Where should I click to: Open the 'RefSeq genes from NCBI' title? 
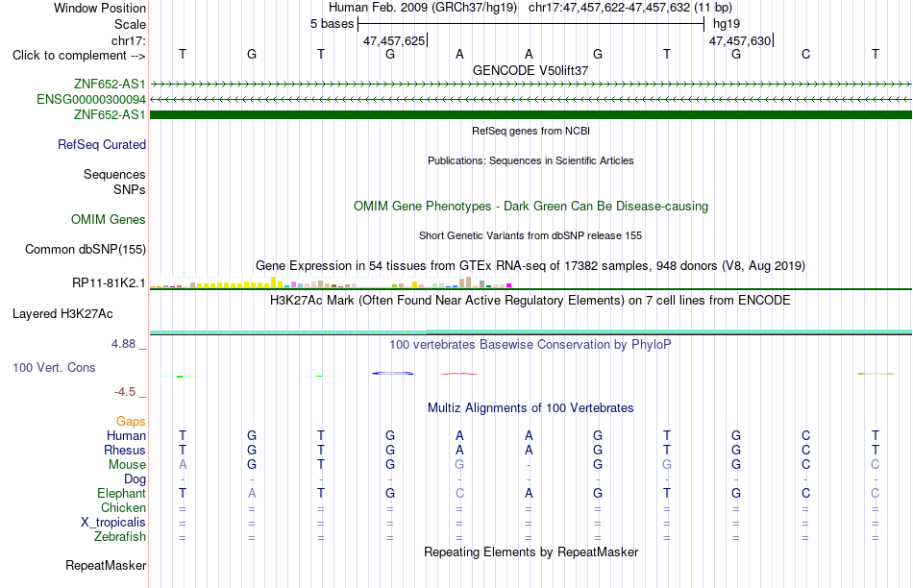(x=531, y=131)
